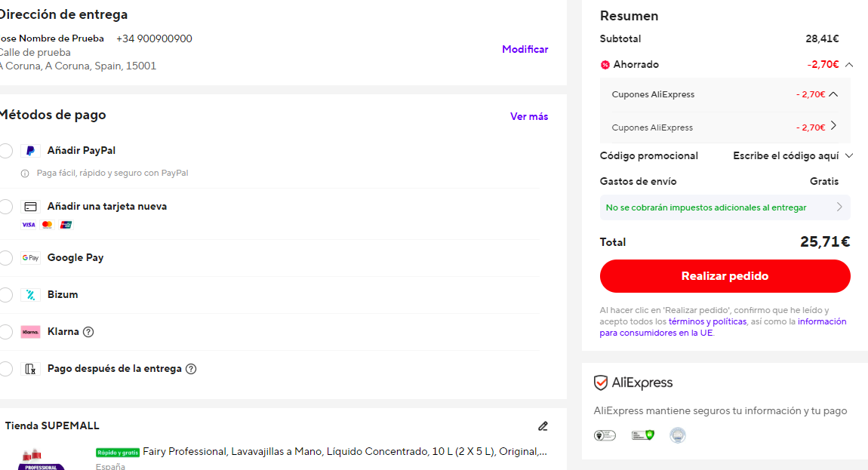The width and height of the screenshot is (868, 470).
Task: Open help for Pago después de la entrega
Action: 191,369
